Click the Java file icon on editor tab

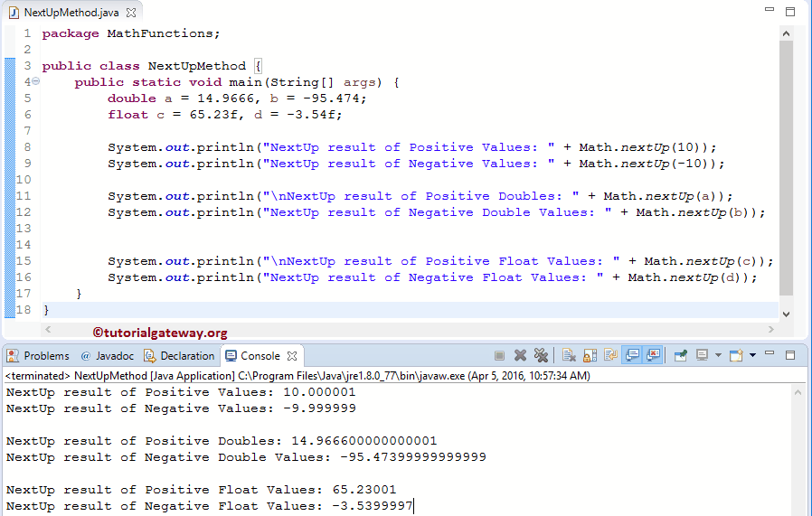[x=14, y=13]
